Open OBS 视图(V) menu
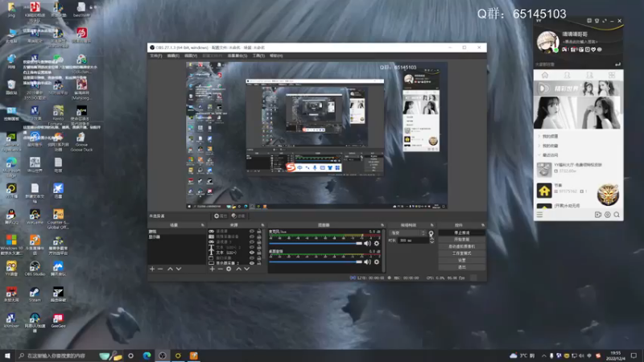The image size is (644, 362). 191,56
